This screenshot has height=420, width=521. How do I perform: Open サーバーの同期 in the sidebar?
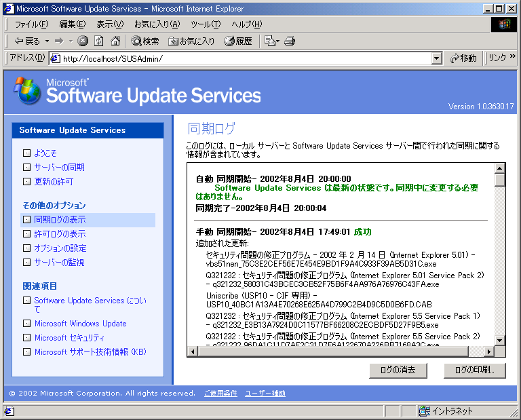click(x=59, y=168)
